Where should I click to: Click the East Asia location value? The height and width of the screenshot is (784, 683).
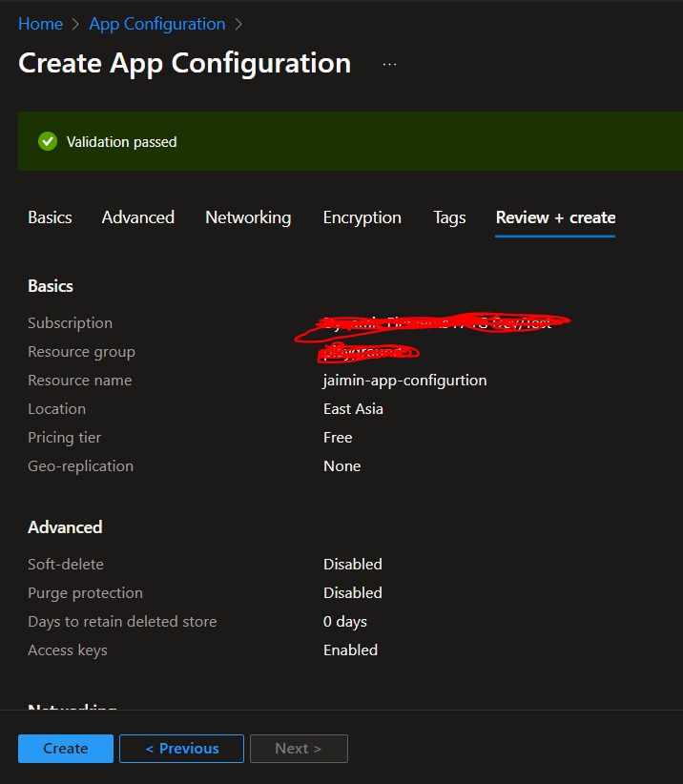[353, 408]
